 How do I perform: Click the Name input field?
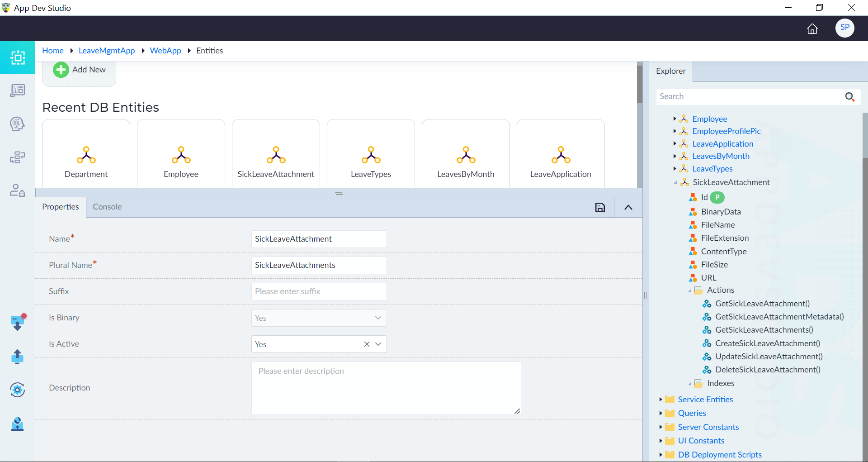[319, 239]
